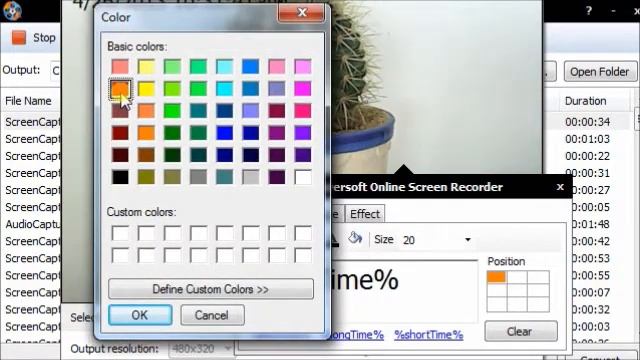Select the row with duration 00:00:03
This screenshot has width=640, height=360.
tap(591, 327)
